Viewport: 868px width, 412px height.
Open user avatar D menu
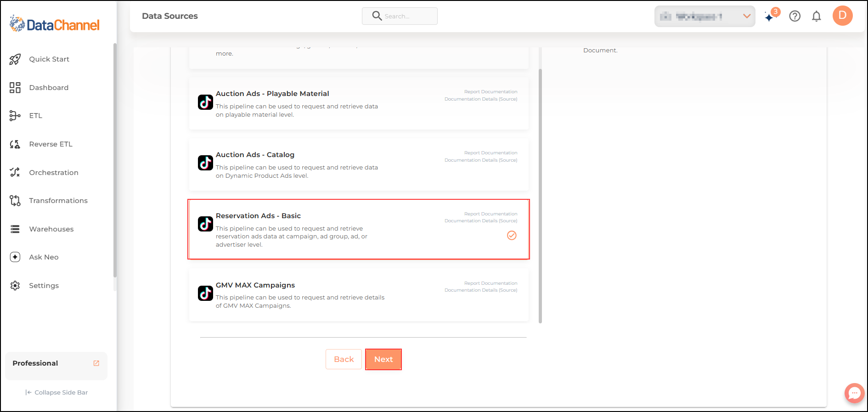coord(843,16)
